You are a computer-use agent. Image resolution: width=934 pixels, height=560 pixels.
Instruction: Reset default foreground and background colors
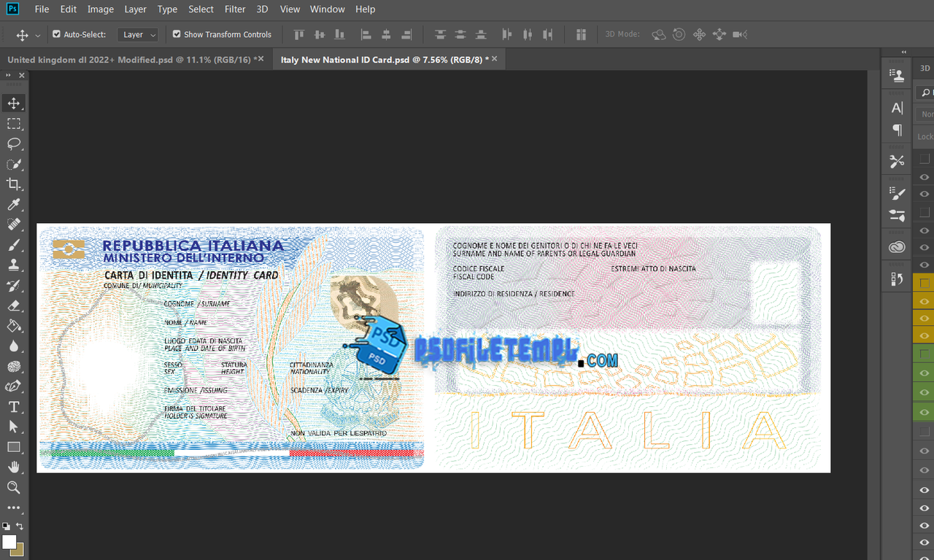pos(6,526)
